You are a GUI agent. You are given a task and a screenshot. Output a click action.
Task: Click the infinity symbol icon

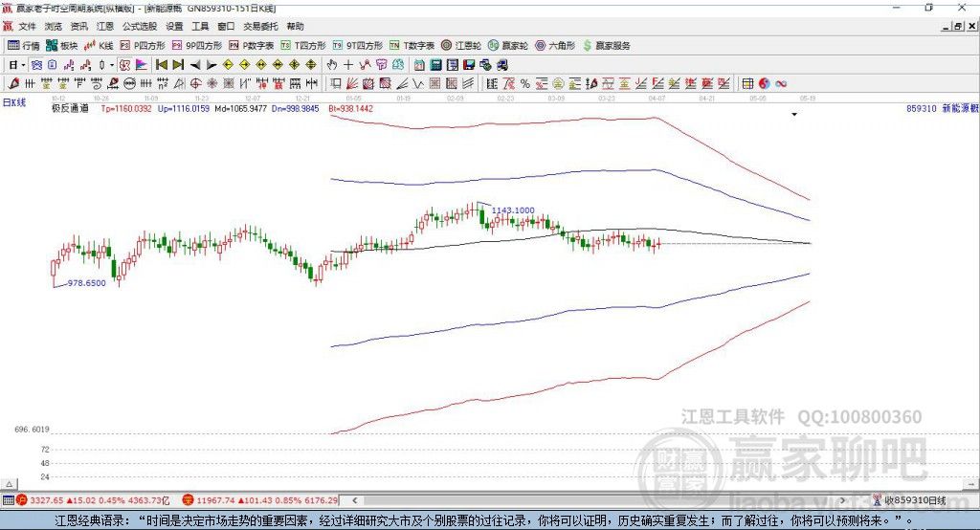click(781, 83)
